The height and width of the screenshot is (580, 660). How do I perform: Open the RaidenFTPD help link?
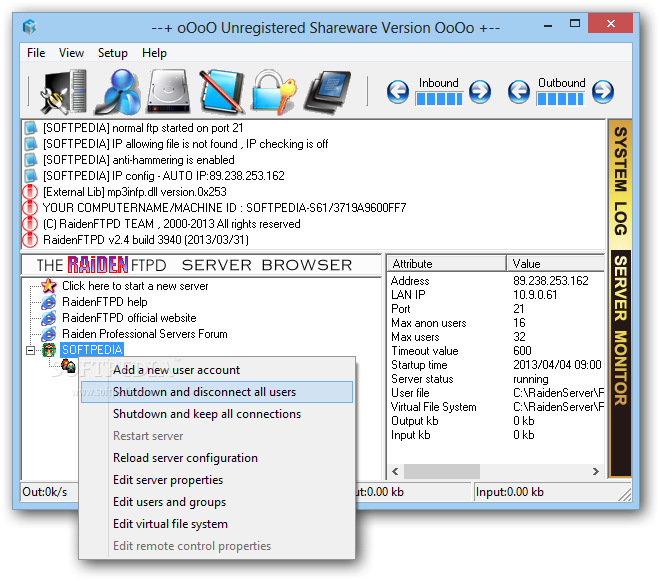[104, 302]
